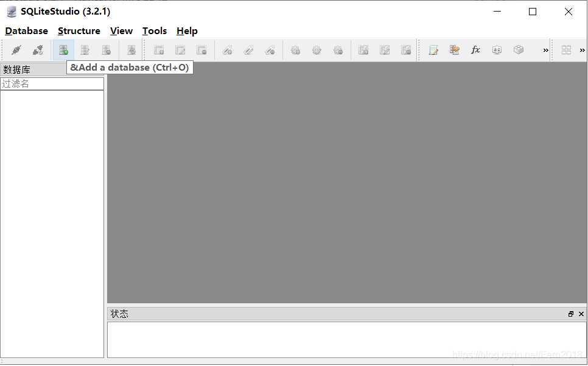Image resolution: width=588 pixels, height=366 pixels.
Task: Click the Connect to database plug icon
Action: tap(16, 50)
